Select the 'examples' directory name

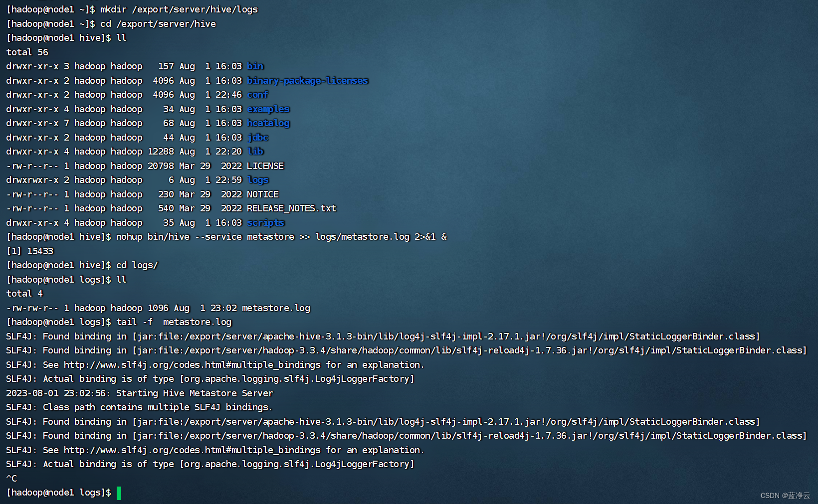coord(268,109)
